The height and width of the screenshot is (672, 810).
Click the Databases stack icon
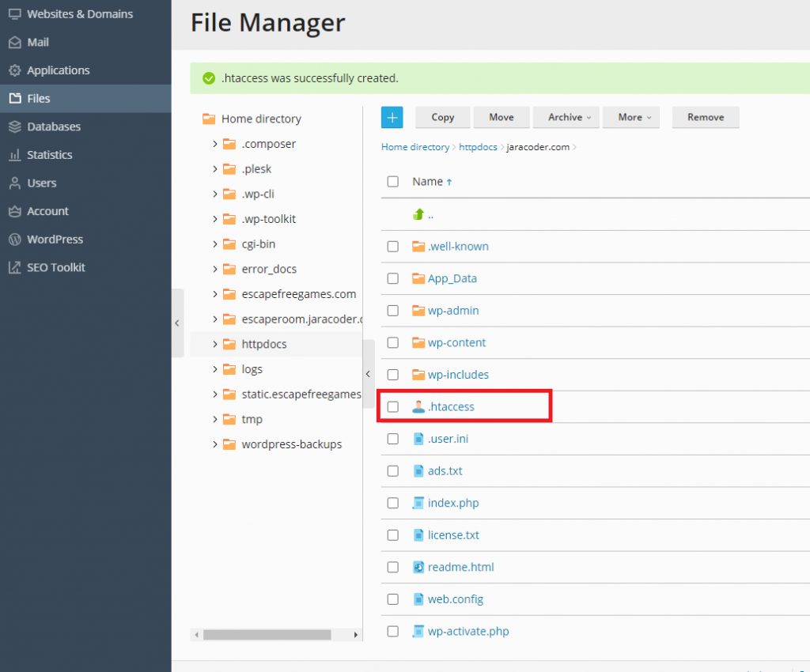pos(14,126)
